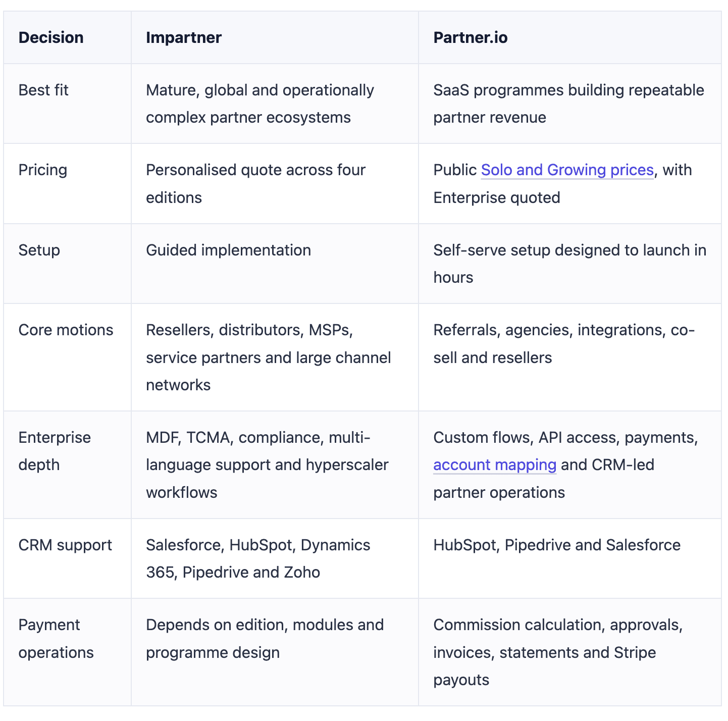Select the Payment operations row label
The image size is (728, 721).
tap(56, 639)
